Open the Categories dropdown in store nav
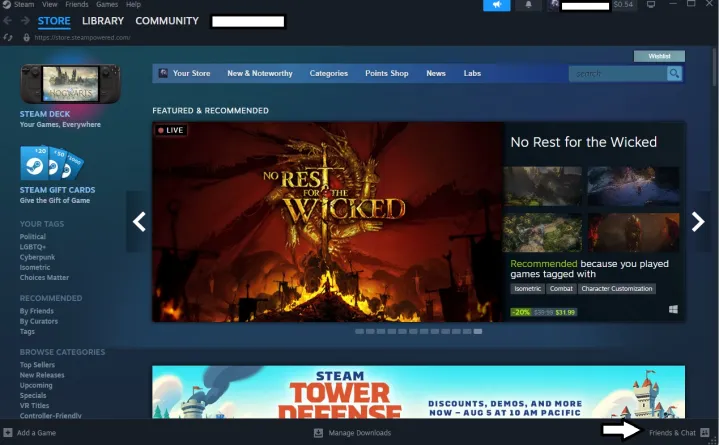The height and width of the screenshot is (445, 719). 328,73
